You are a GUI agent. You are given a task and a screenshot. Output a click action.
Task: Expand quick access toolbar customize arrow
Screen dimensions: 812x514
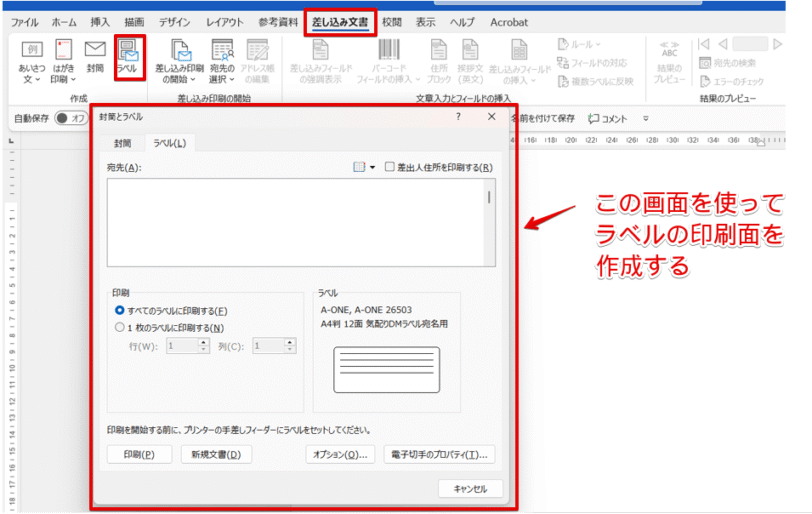point(646,119)
